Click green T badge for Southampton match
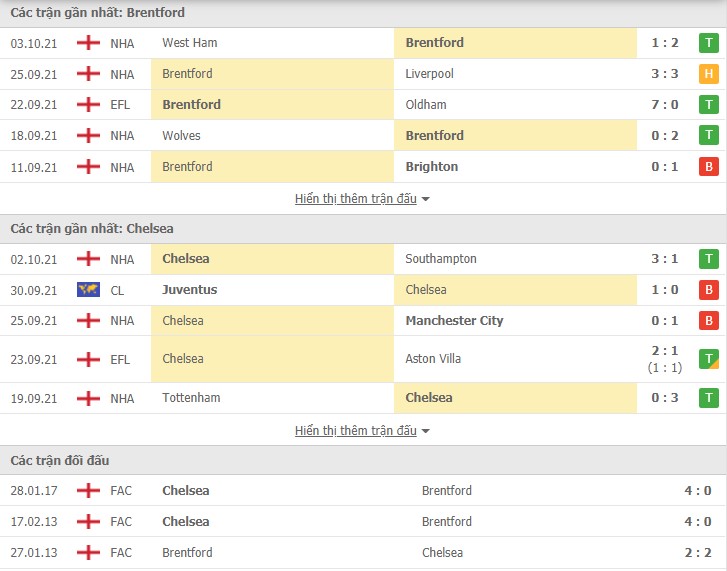This screenshot has height=571, width=727. click(x=708, y=259)
